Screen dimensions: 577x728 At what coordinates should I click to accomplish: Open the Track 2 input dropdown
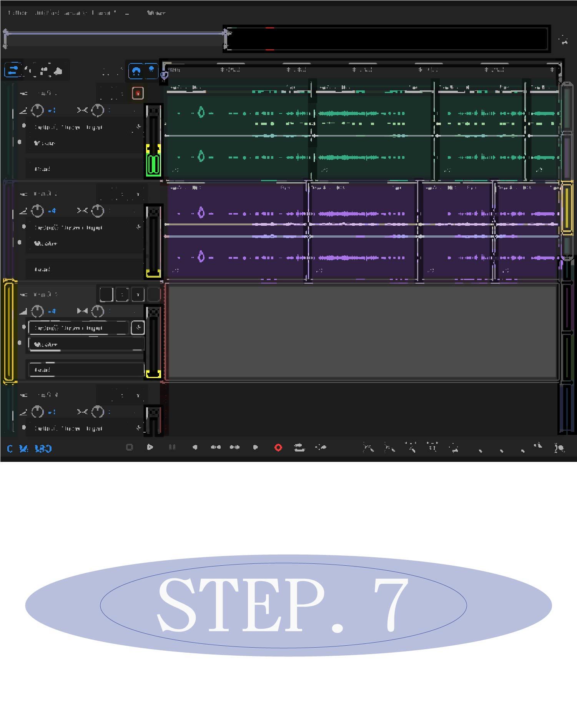coord(79,228)
